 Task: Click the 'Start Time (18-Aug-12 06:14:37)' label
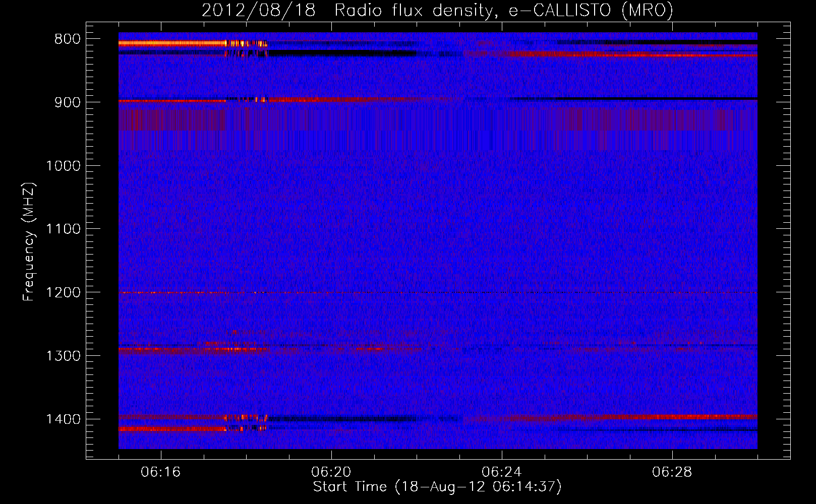coord(437,487)
